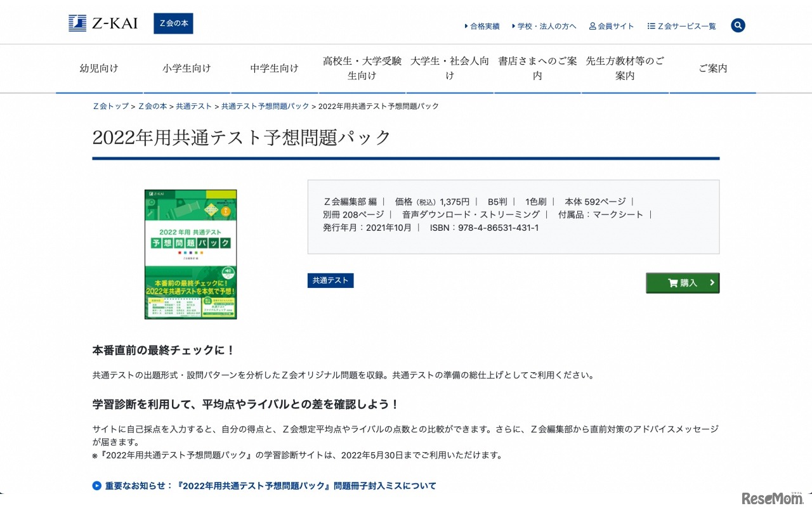The width and height of the screenshot is (812, 513).
Task: Open 書店さまへのご案内 navigation tab
Action: 537,68
